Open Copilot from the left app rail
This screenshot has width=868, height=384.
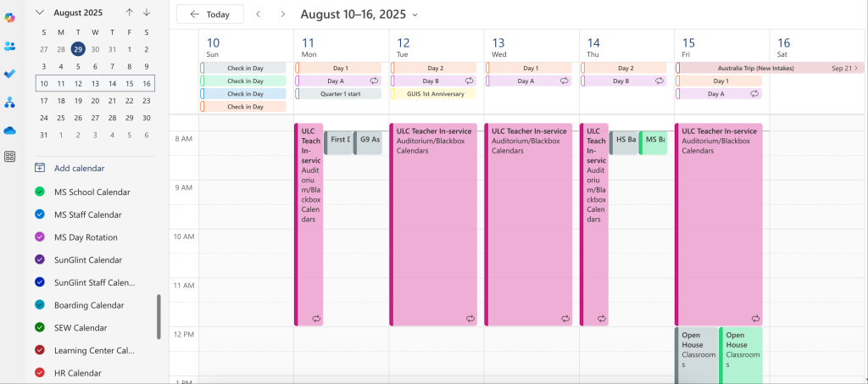point(10,18)
